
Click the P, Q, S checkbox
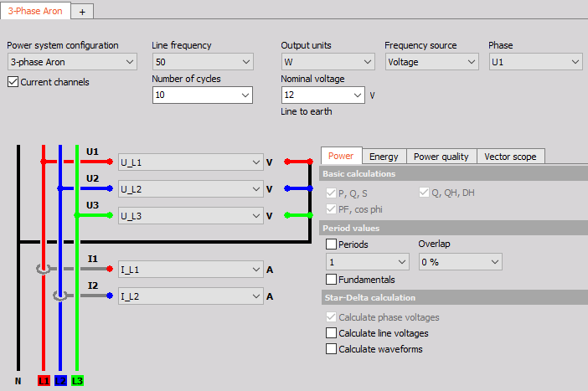pos(331,193)
